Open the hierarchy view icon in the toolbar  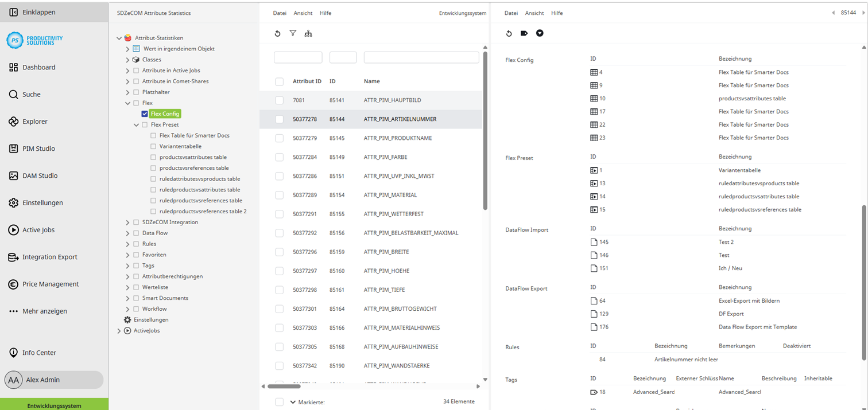(x=308, y=33)
